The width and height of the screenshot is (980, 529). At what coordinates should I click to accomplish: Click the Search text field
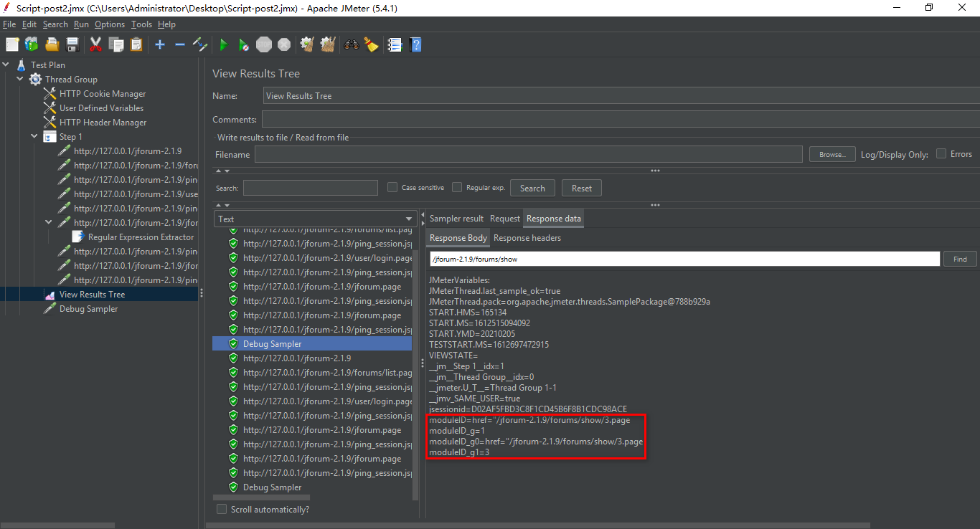click(311, 188)
